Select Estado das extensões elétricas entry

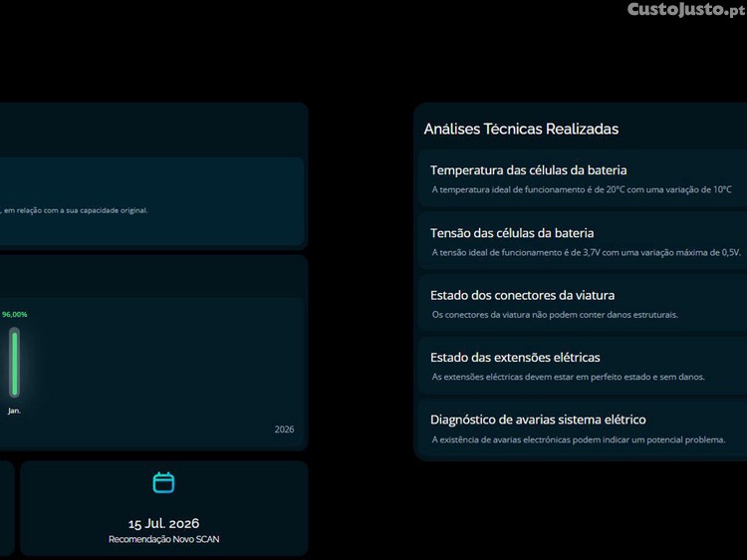(515, 358)
